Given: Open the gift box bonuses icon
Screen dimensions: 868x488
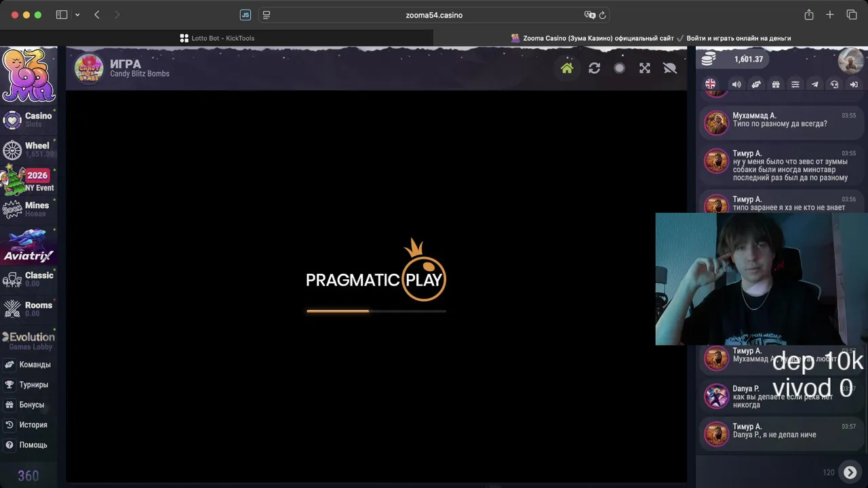Looking at the screenshot, I should point(776,84).
